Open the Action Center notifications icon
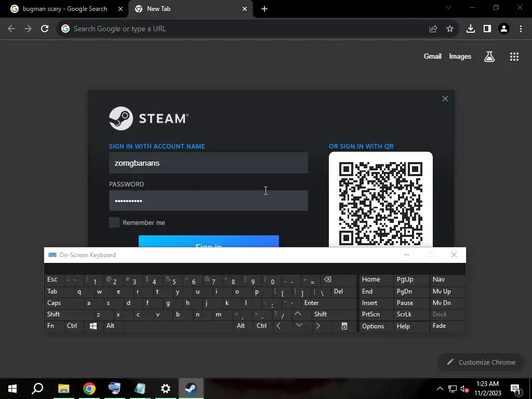 pos(516,389)
